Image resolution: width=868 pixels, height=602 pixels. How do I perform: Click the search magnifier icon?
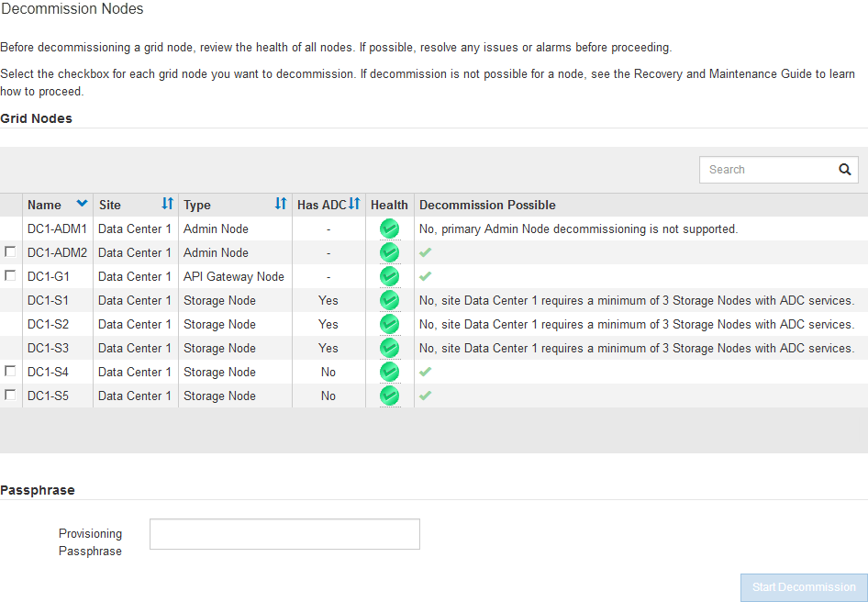point(844,170)
